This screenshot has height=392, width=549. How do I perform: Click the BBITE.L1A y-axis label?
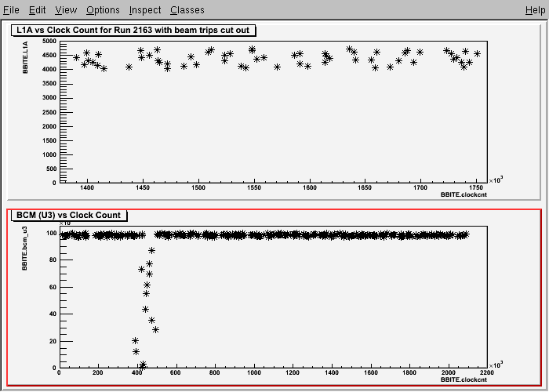(25, 57)
